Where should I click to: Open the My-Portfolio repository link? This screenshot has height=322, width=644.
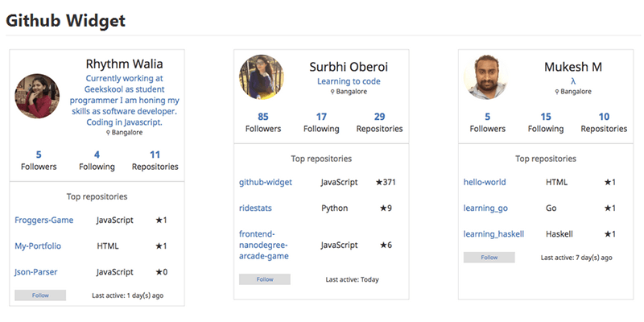pyautogui.click(x=38, y=246)
